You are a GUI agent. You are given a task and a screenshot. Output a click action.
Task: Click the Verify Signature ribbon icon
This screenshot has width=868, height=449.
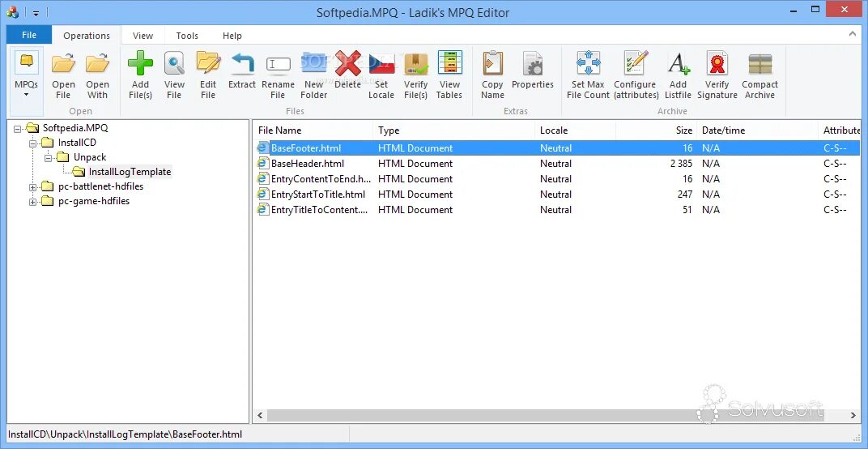[717, 62]
